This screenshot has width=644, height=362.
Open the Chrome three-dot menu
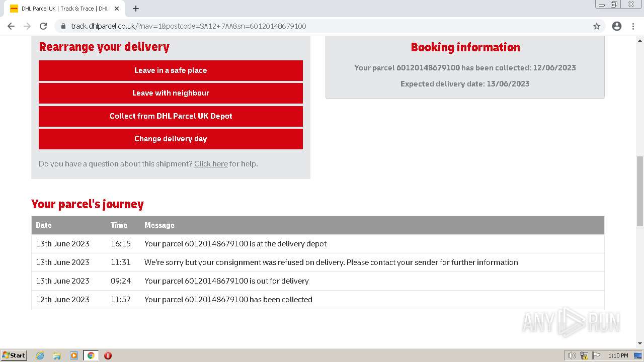[x=633, y=26]
